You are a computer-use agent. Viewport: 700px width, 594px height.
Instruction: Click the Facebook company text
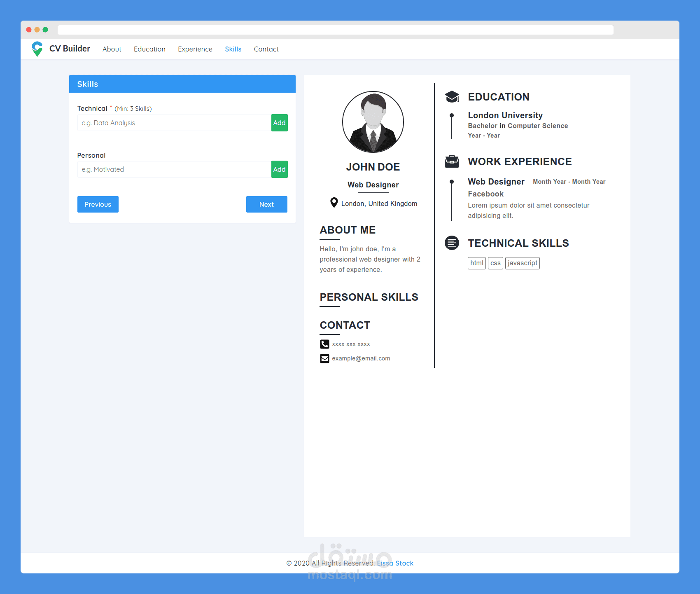(486, 194)
